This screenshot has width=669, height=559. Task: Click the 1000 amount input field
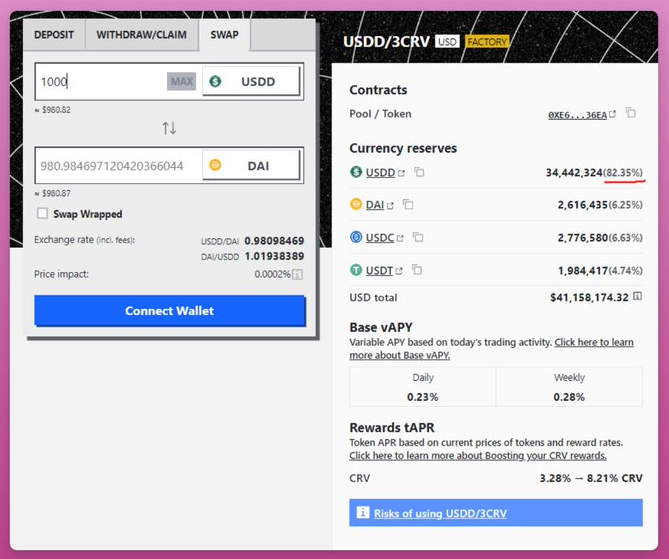pyautogui.click(x=102, y=82)
